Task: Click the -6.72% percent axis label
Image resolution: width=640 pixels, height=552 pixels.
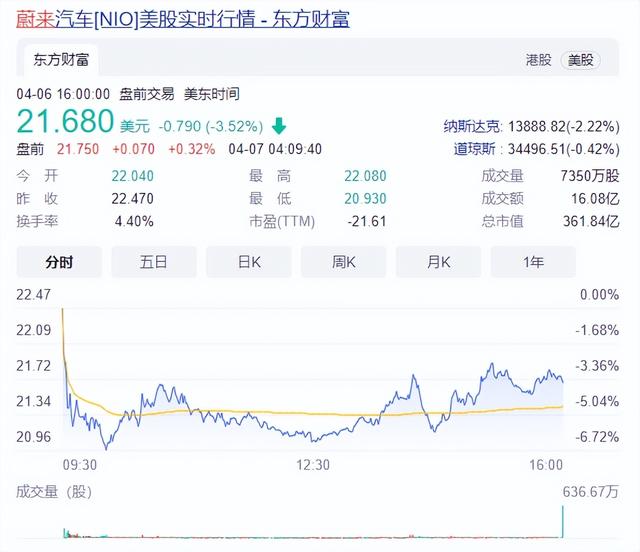Action: pos(598,437)
